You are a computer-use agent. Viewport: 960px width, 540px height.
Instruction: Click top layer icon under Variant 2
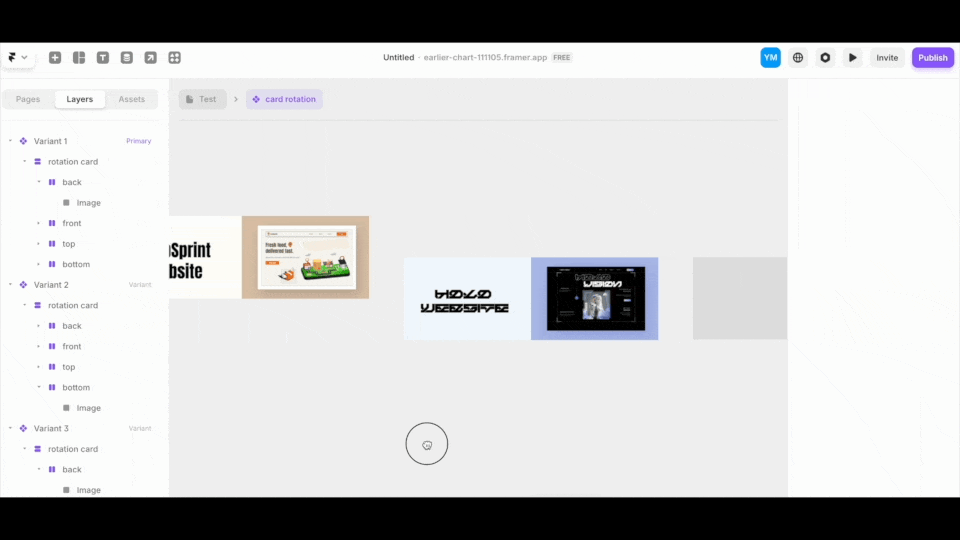pos(52,367)
